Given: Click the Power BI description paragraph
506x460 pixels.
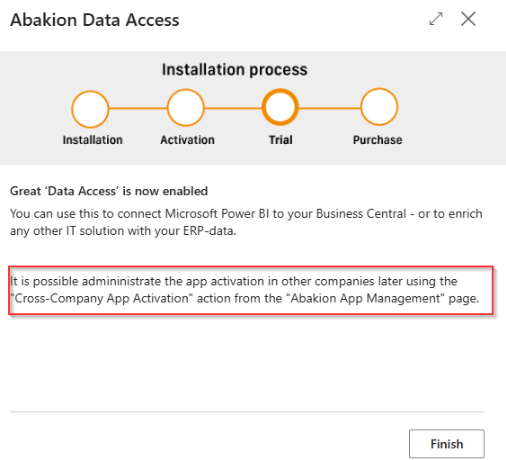Looking at the screenshot, I should pyautogui.click(x=246, y=222).
